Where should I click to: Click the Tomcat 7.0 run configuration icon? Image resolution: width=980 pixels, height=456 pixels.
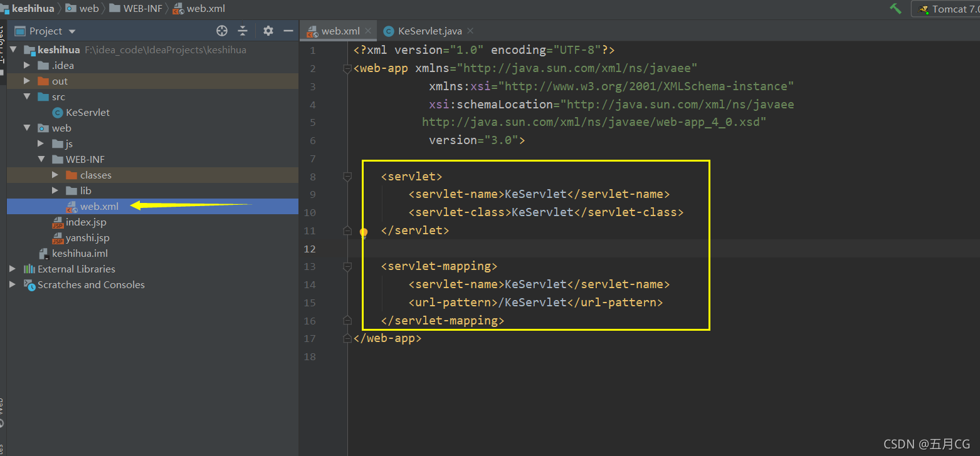click(x=923, y=9)
